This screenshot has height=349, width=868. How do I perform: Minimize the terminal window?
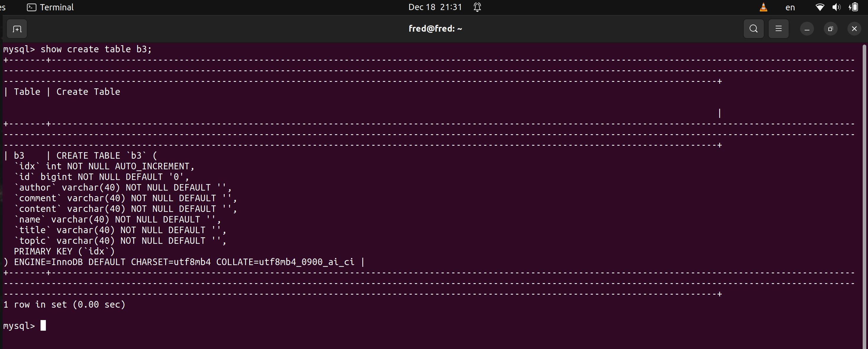[807, 29]
